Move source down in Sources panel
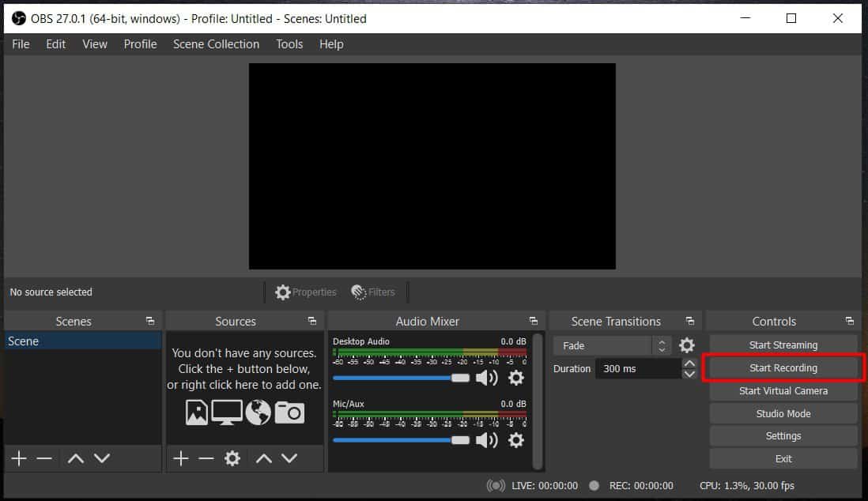The image size is (868, 501). click(x=289, y=458)
